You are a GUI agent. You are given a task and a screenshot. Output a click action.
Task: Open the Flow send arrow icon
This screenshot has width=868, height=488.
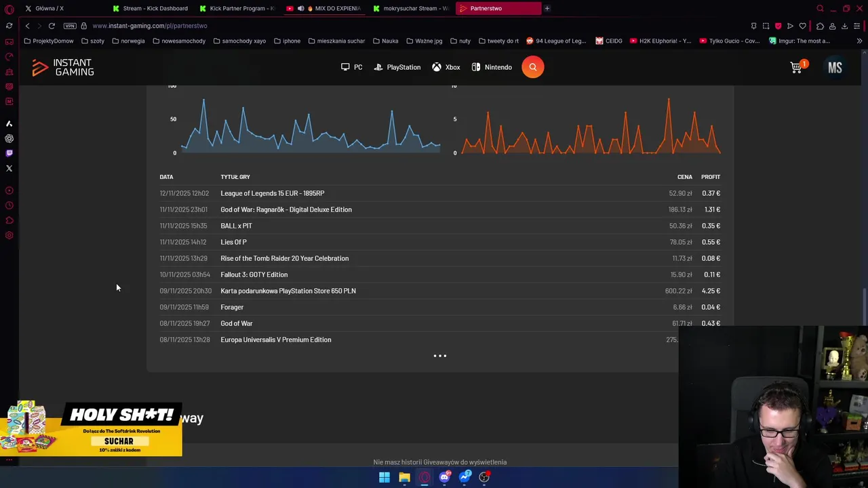(790, 26)
